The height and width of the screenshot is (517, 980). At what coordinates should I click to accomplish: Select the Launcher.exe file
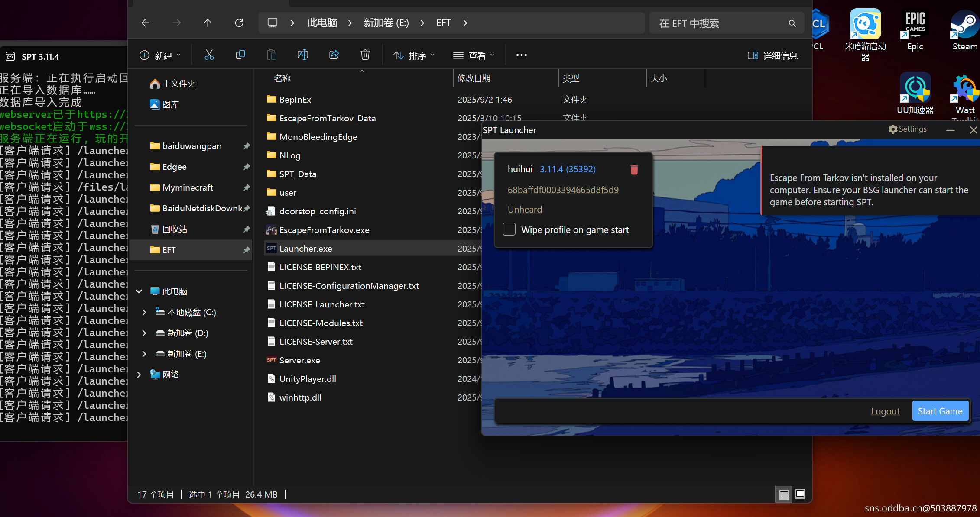tap(373, 249)
